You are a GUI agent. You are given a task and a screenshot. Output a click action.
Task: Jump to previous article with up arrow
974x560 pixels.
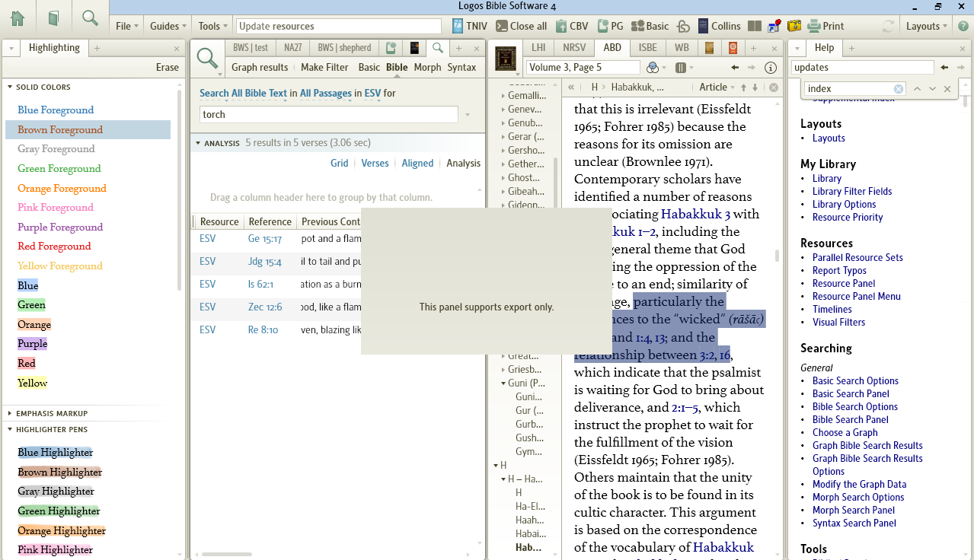pyautogui.click(x=744, y=87)
